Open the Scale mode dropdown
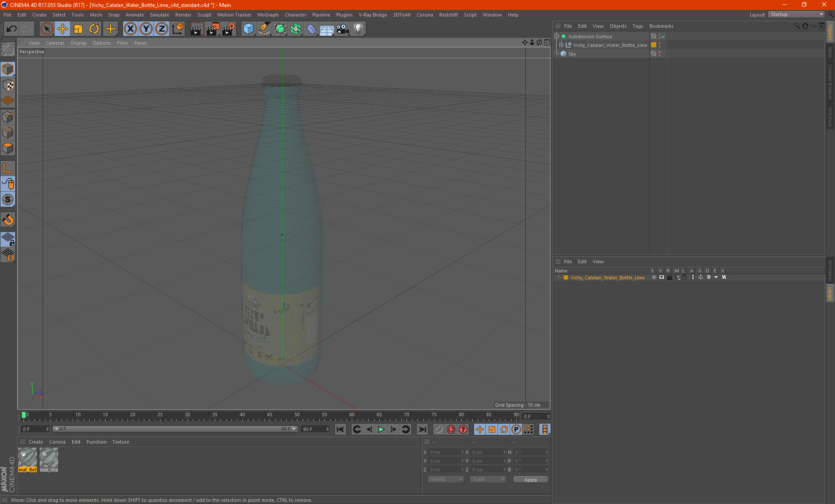Screen dimensions: 835x504 488,479
